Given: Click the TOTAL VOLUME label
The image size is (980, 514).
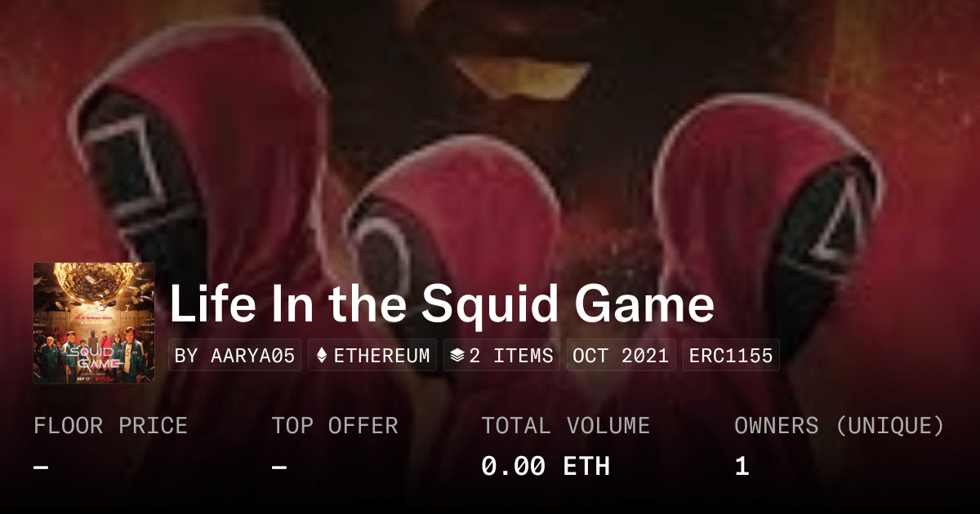Looking at the screenshot, I should (566, 426).
